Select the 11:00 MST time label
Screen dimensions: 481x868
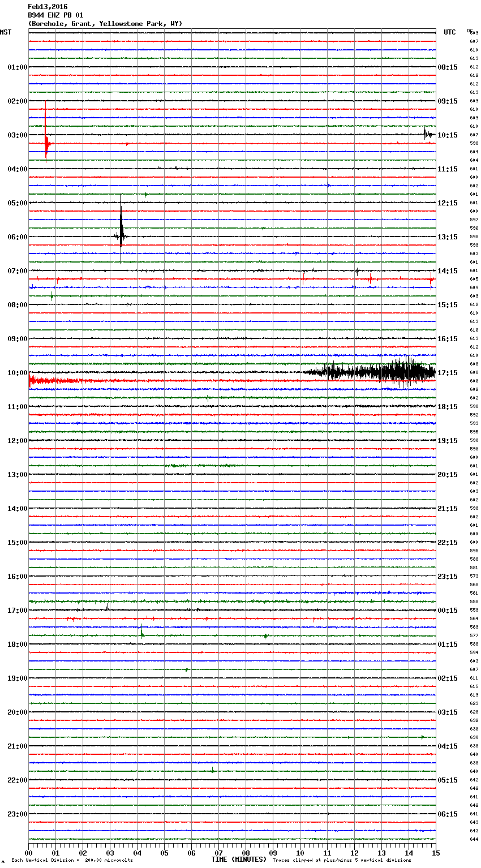click(x=17, y=407)
